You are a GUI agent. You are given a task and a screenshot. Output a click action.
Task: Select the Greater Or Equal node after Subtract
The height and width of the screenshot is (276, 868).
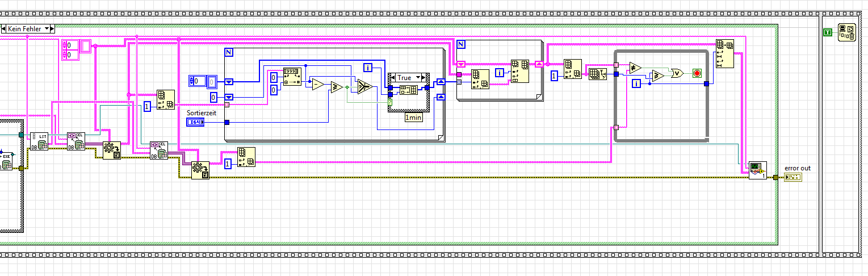click(x=338, y=86)
